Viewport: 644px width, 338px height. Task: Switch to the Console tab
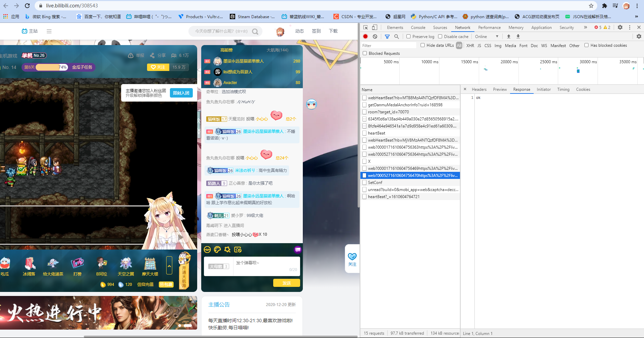coord(418,28)
